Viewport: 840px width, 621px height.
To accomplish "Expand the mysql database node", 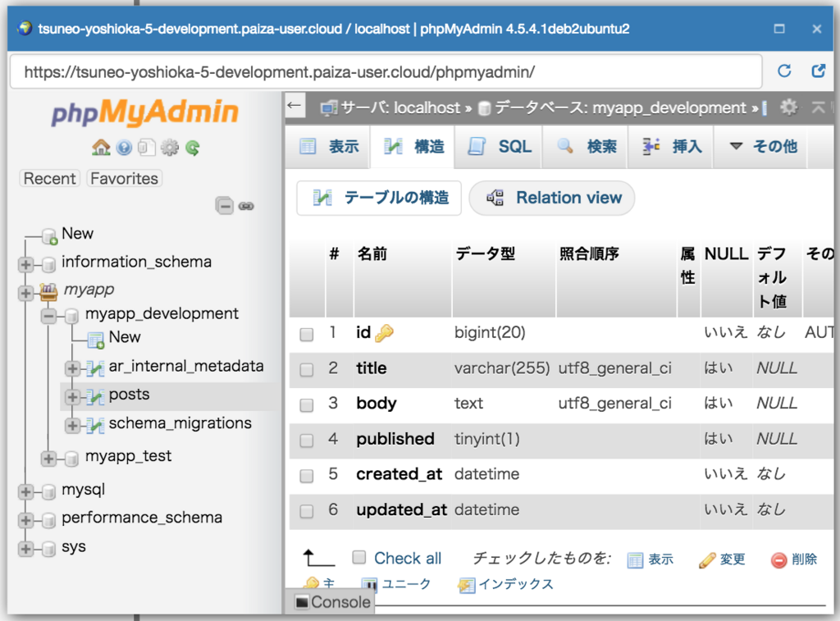I will (x=25, y=491).
